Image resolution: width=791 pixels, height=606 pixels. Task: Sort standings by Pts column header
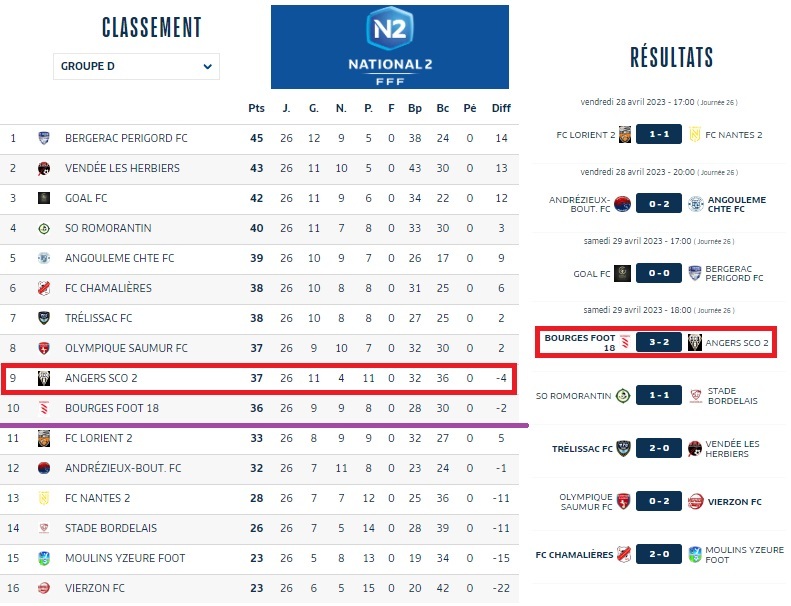pos(256,108)
